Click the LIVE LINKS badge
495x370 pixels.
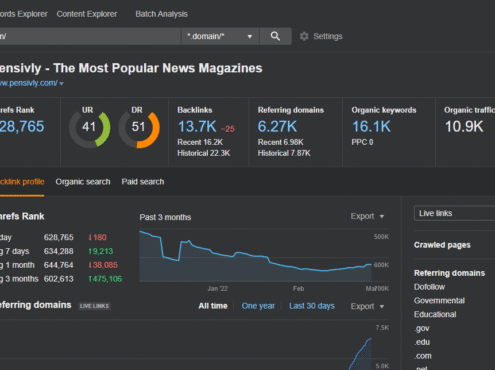94,306
